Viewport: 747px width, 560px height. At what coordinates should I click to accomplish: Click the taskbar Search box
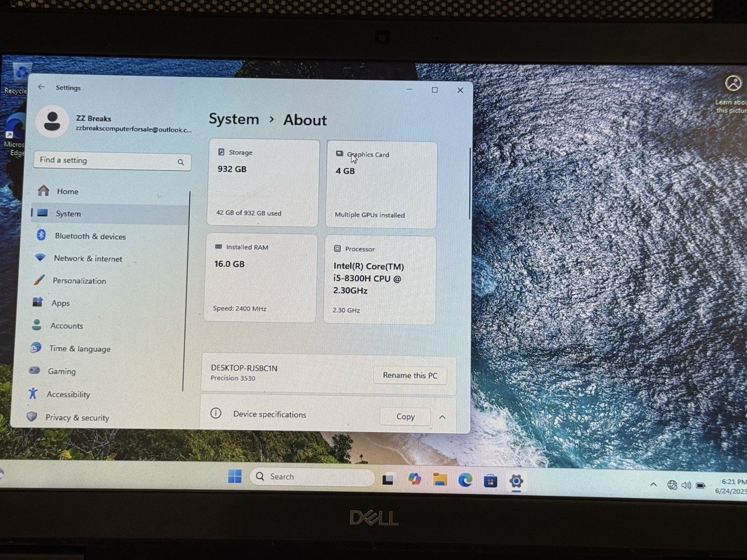(312, 477)
